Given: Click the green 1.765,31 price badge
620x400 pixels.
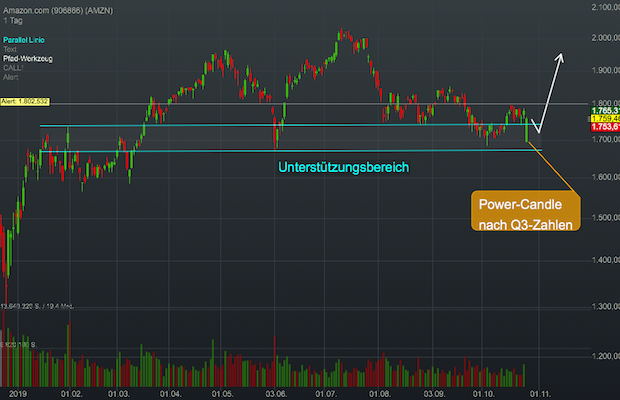Looking at the screenshot, I should [x=605, y=111].
